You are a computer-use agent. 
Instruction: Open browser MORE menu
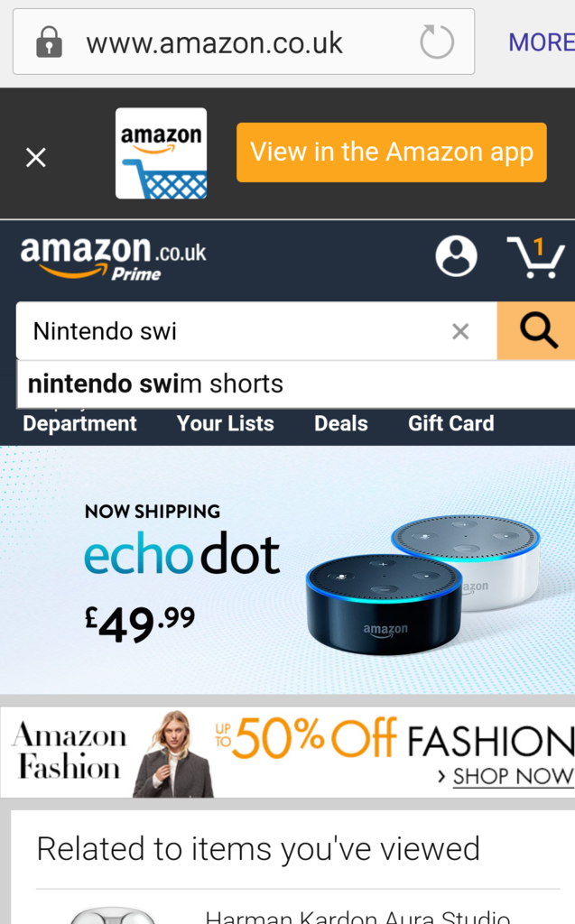coord(542,42)
